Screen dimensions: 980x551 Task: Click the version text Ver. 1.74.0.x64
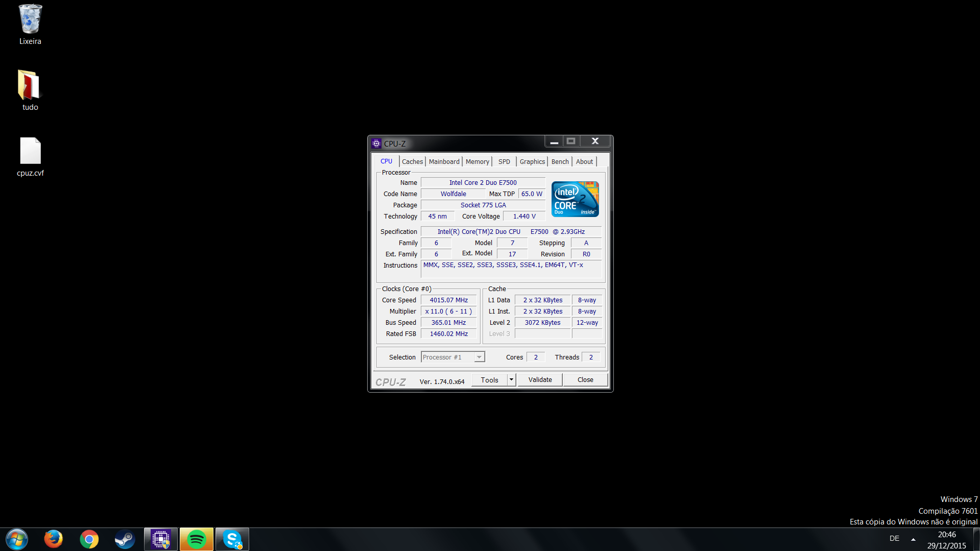[x=442, y=382]
